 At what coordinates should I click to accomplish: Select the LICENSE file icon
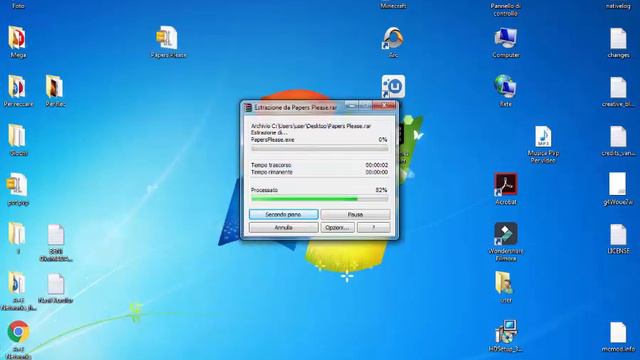click(x=618, y=235)
